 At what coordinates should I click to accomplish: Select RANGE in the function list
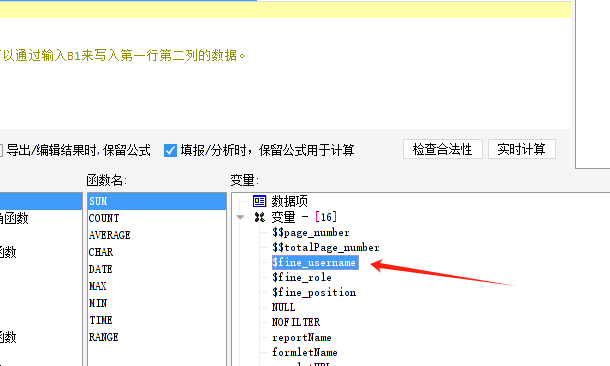[x=157, y=337]
